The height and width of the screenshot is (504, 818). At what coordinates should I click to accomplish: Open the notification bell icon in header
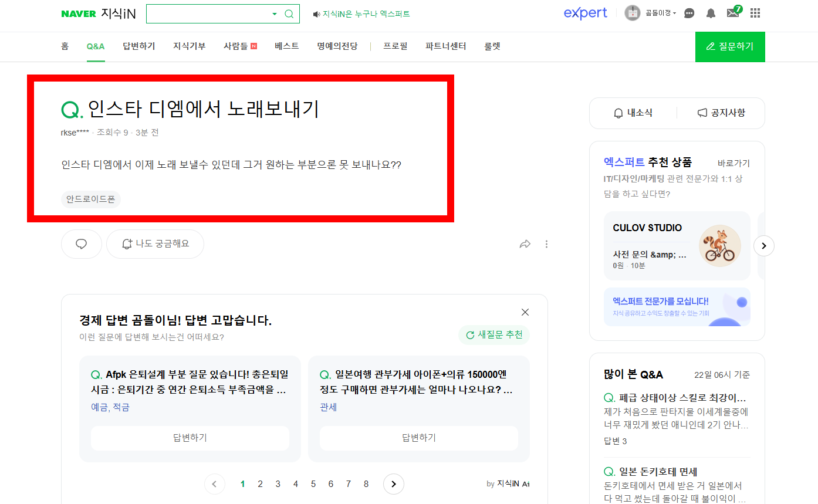pos(711,13)
